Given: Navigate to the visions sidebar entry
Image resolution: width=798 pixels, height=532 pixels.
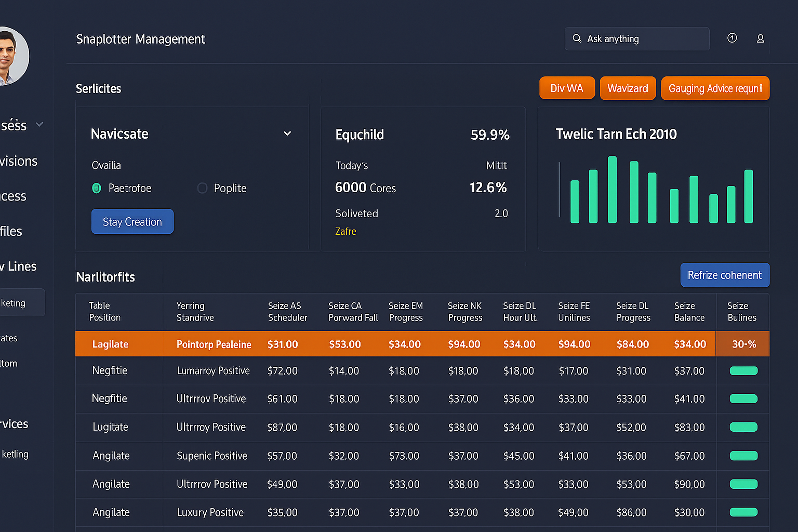Looking at the screenshot, I should 18,161.
